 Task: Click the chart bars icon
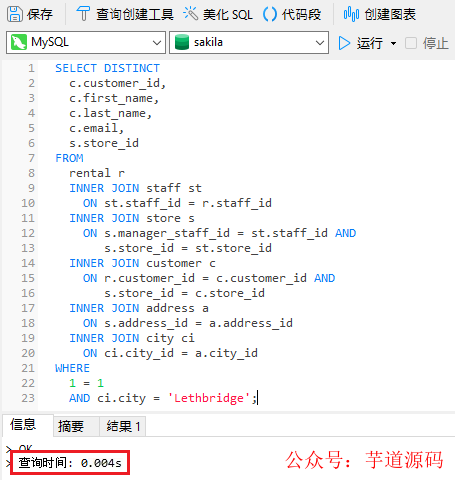(x=351, y=14)
